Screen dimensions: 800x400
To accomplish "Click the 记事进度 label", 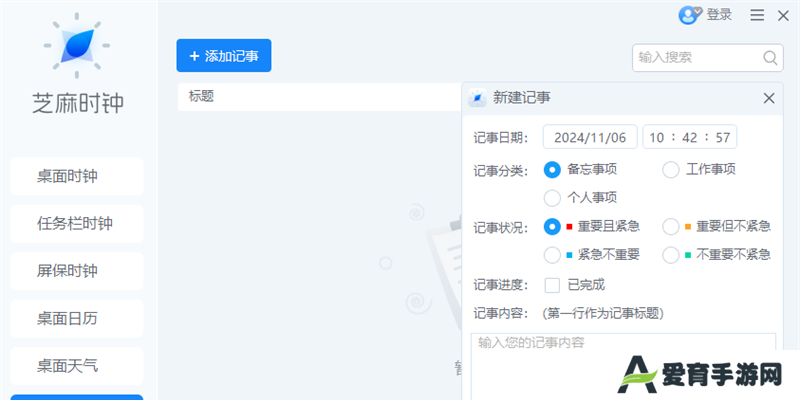I will (501, 285).
